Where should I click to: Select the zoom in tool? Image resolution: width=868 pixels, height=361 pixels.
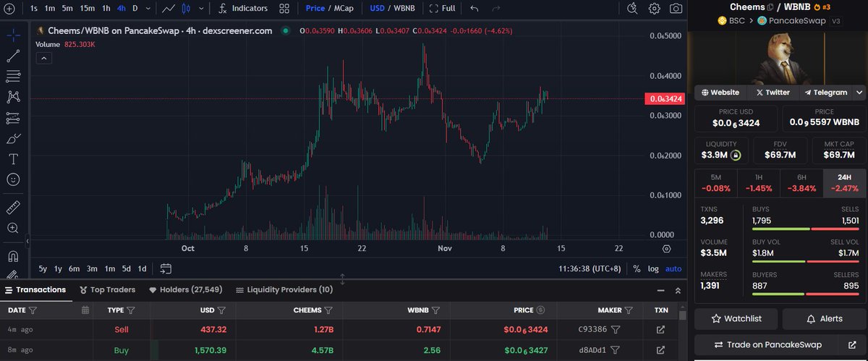13,228
